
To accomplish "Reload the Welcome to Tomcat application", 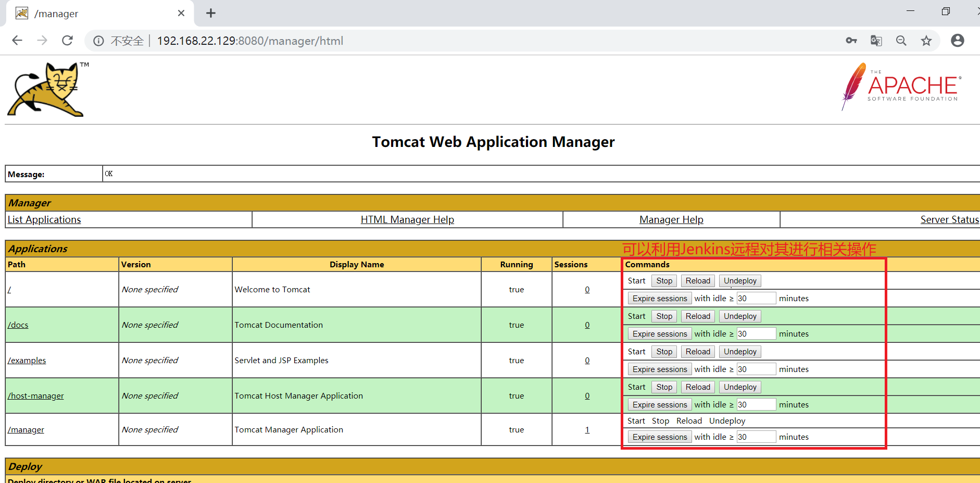I will (x=698, y=281).
